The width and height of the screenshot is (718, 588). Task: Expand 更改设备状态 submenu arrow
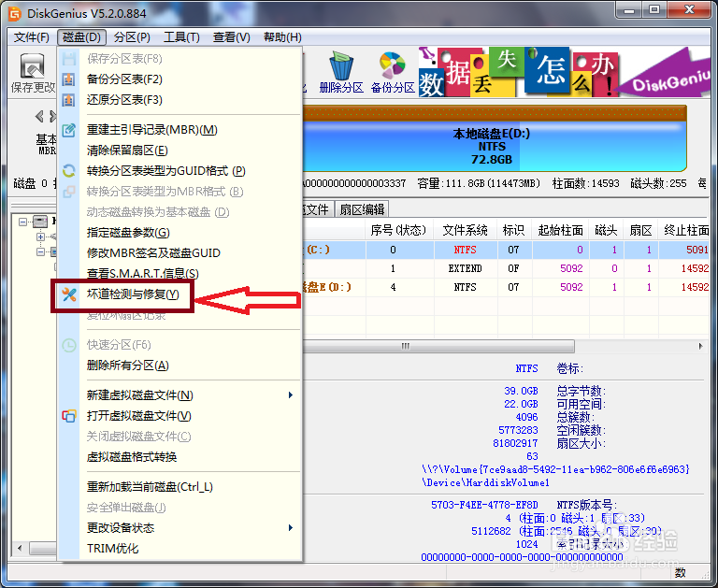coord(291,528)
